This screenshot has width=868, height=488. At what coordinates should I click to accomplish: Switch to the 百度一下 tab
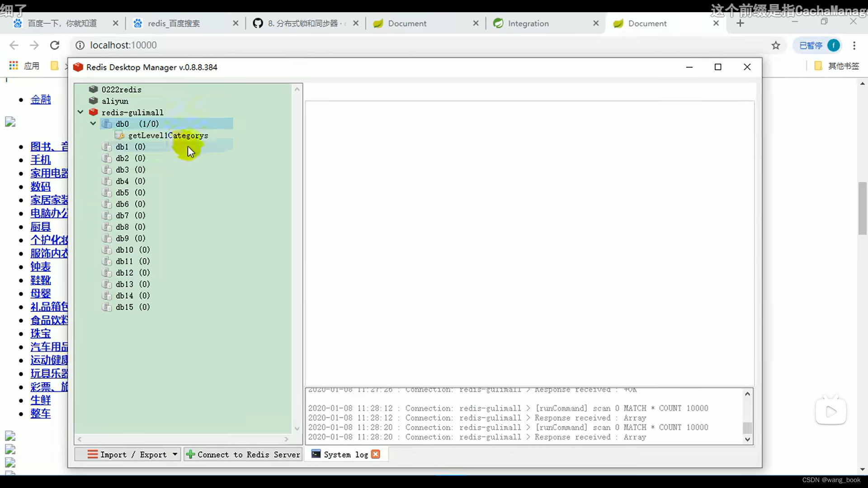62,23
